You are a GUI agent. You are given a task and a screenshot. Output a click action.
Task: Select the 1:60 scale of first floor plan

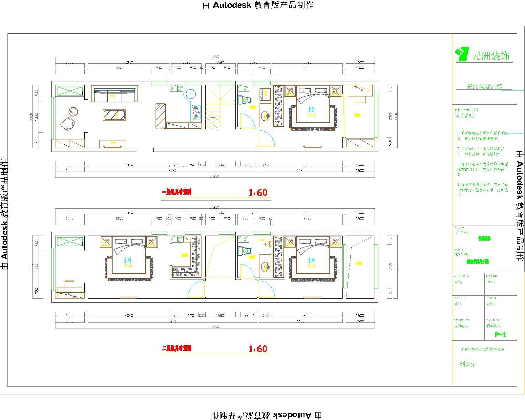(258, 193)
